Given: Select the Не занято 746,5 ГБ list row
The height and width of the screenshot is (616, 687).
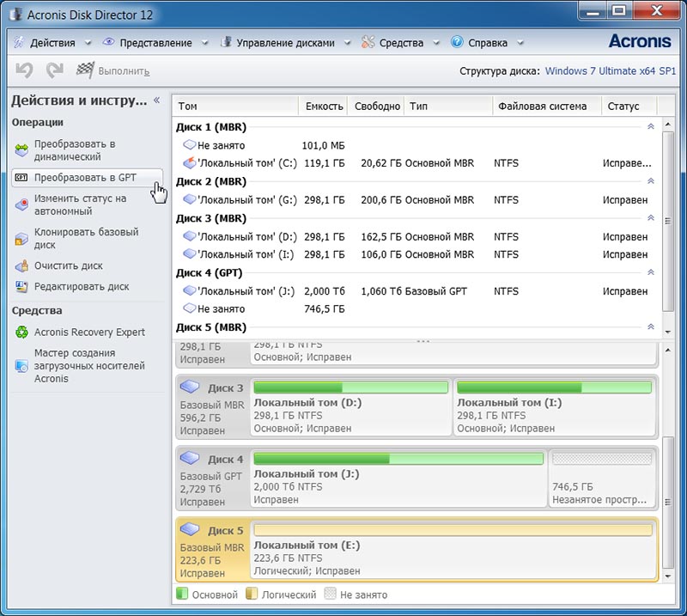Looking at the screenshot, I should point(416,308).
